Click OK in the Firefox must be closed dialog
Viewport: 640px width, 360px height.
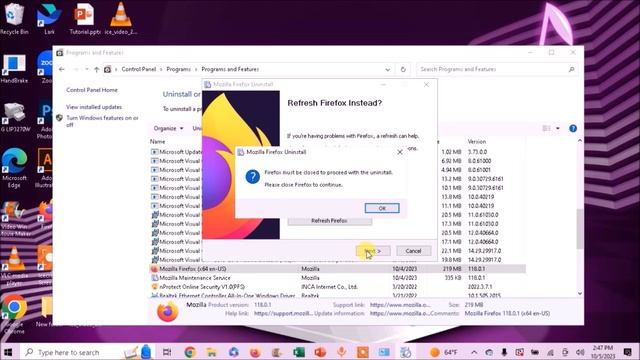point(382,208)
